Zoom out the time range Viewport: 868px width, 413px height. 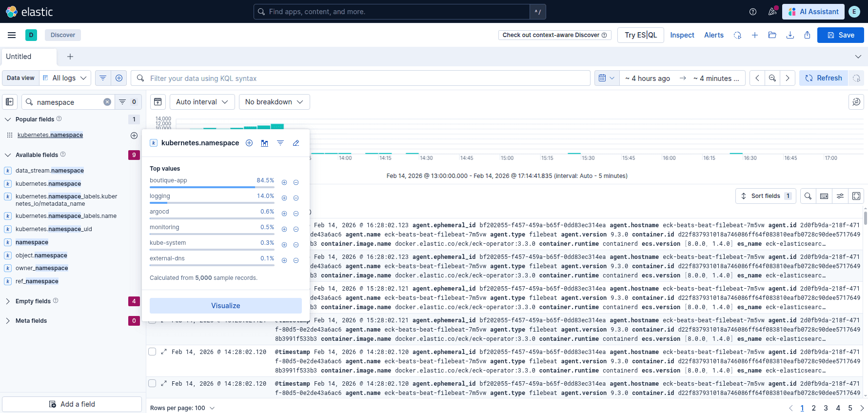(772, 78)
